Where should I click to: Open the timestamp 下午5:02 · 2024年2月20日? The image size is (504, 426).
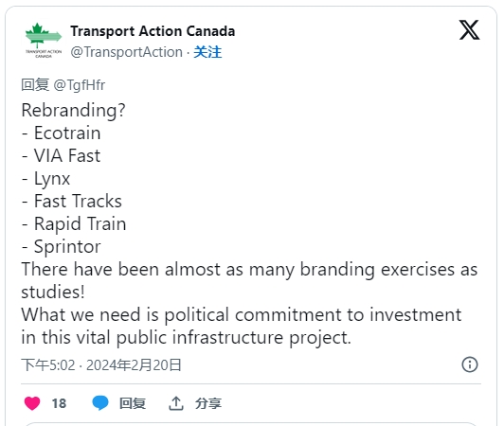(x=101, y=365)
